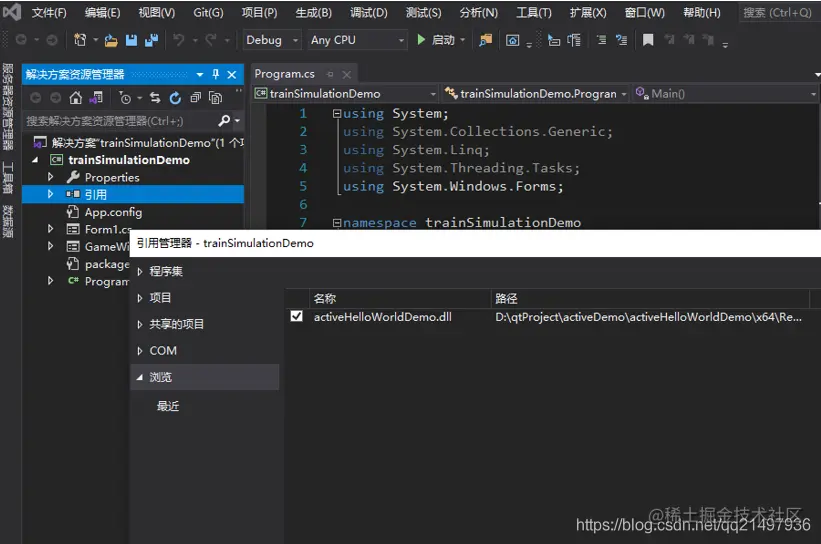821x544 pixels.
Task: Expand the 引用 references node arrow
Action: tap(50, 194)
